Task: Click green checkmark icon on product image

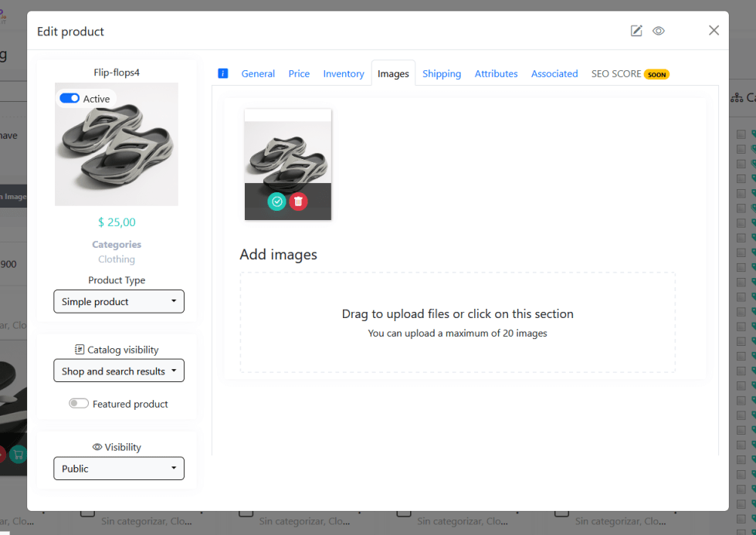Action: [276, 201]
